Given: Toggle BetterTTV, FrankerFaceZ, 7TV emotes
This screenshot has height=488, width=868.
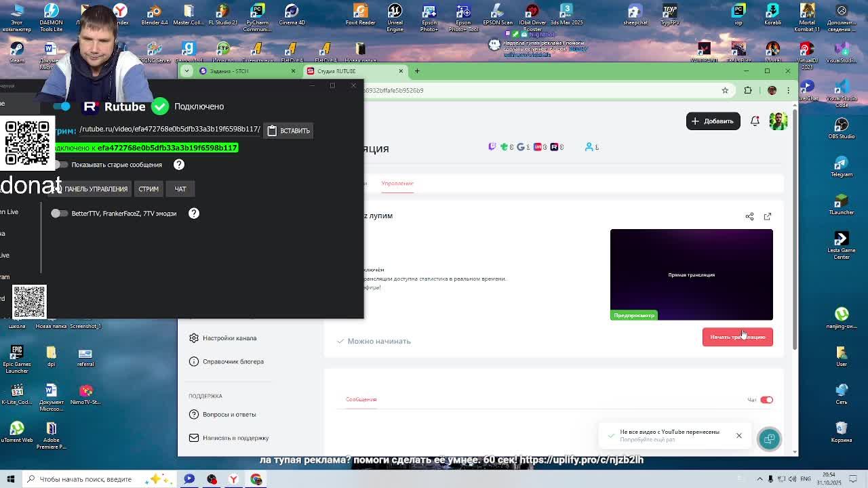Looking at the screenshot, I should tap(60, 213).
